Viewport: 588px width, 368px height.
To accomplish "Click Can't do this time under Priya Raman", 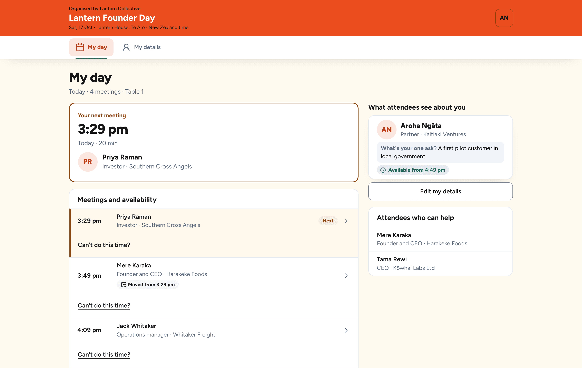I will point(104,245).
